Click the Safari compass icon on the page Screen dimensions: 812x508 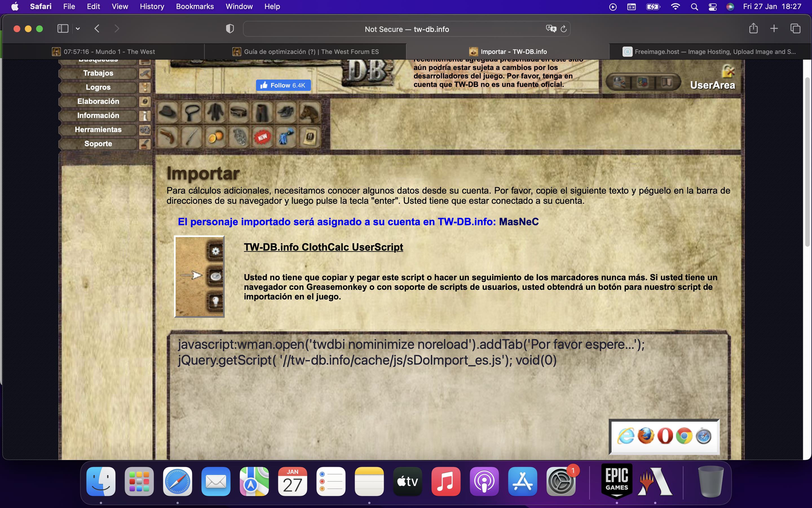click(704, 436)
